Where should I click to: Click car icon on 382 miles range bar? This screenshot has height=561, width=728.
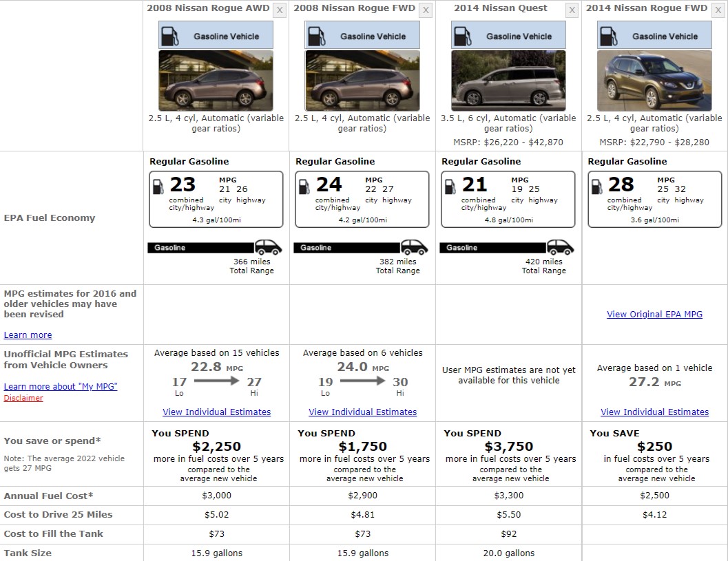tap(415, 247)
